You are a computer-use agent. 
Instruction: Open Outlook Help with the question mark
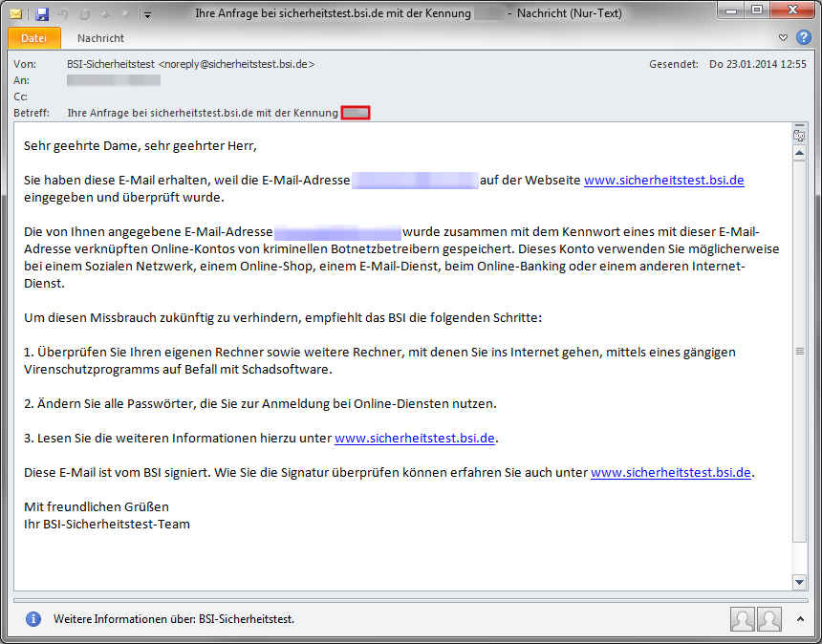tap(804, 38)
